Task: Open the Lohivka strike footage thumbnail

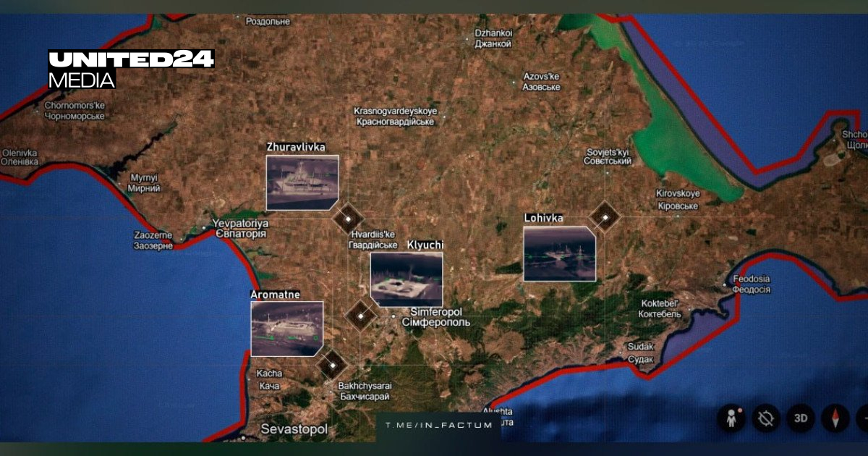Action: click(x=560, y=253)
